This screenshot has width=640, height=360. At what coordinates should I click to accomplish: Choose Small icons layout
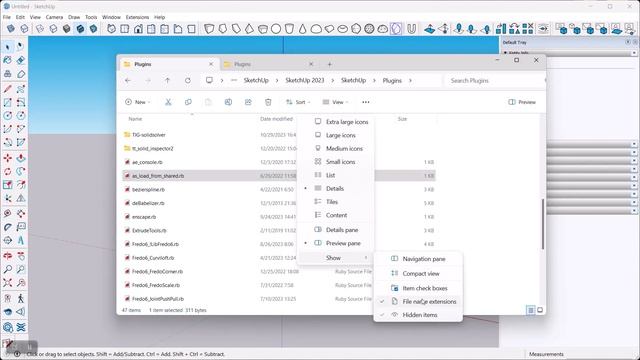(x=336, y=162)
